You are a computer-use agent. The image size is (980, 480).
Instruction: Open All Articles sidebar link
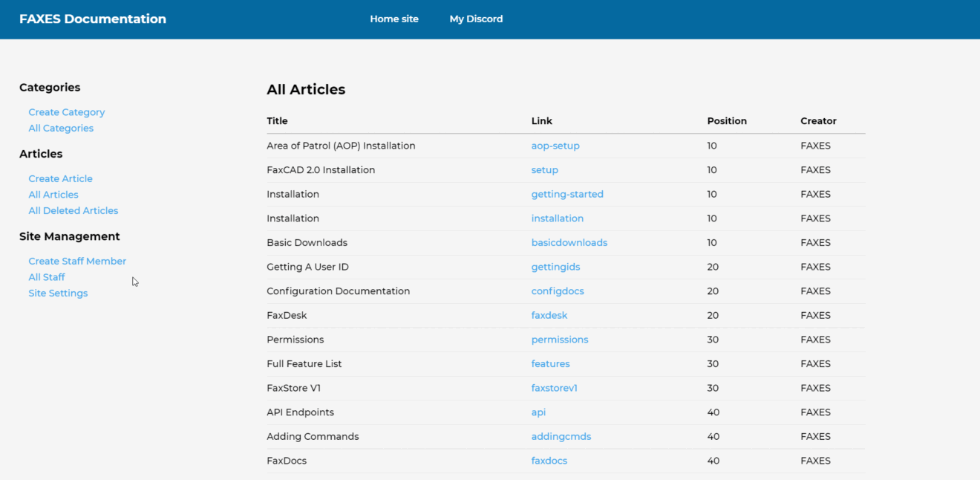(53, 195)
